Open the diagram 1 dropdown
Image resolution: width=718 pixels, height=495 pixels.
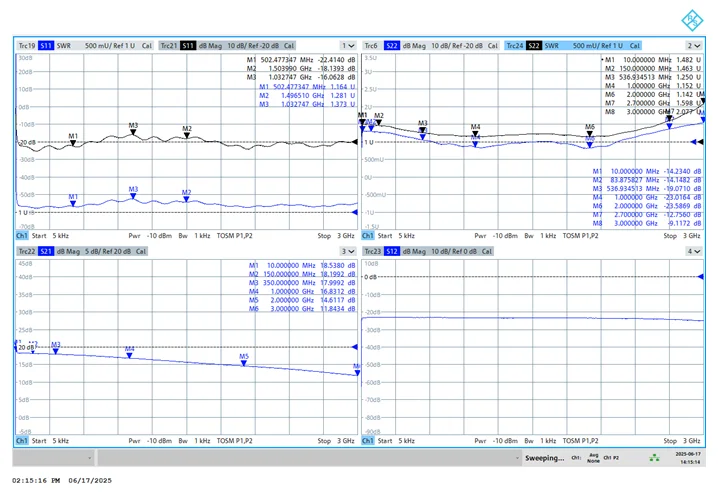point(348,46)
